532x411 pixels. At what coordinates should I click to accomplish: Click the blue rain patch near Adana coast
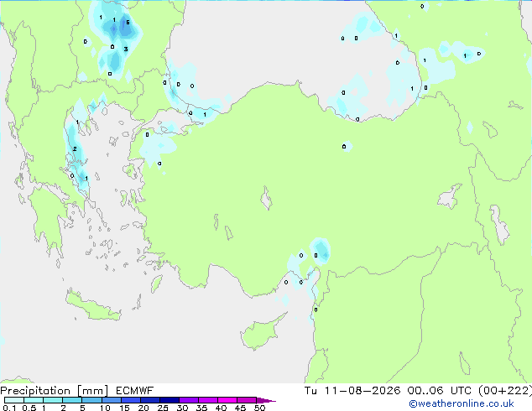(x=321, y=251)
